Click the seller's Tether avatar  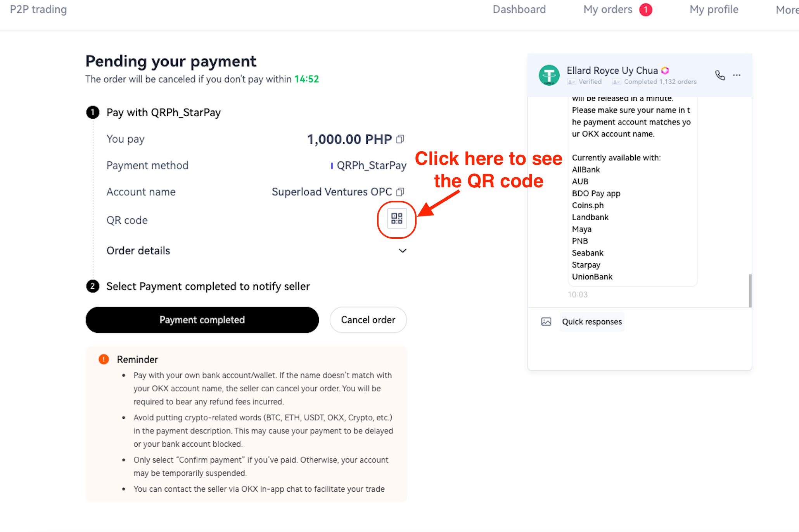pyautogui.click(x=549, y=75)
